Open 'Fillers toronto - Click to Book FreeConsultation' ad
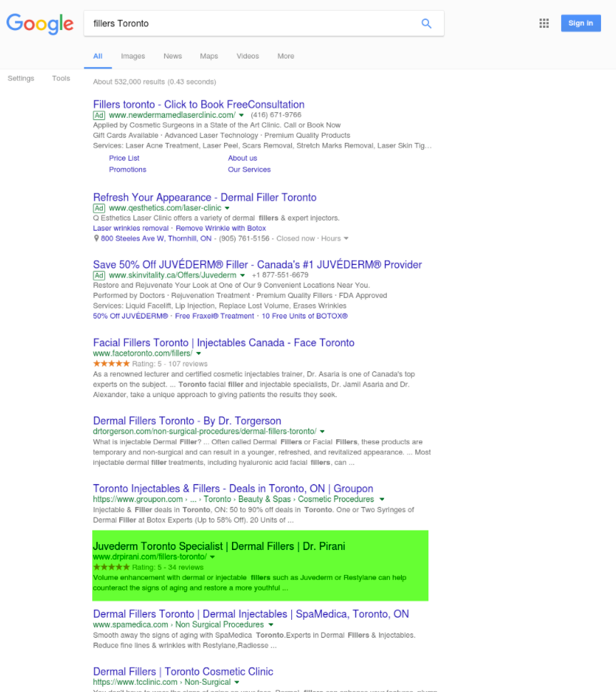The image size is (616, 692). click(x=198, y=104)
